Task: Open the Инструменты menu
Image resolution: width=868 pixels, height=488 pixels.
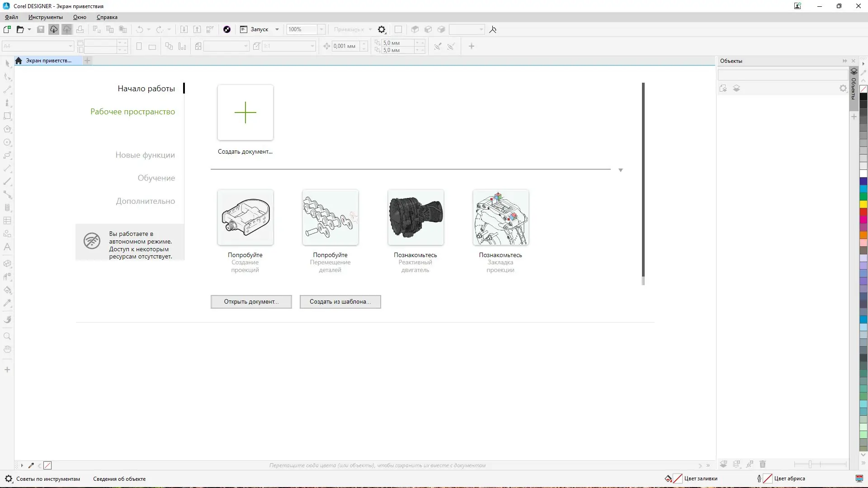Action: click(45, 17)
